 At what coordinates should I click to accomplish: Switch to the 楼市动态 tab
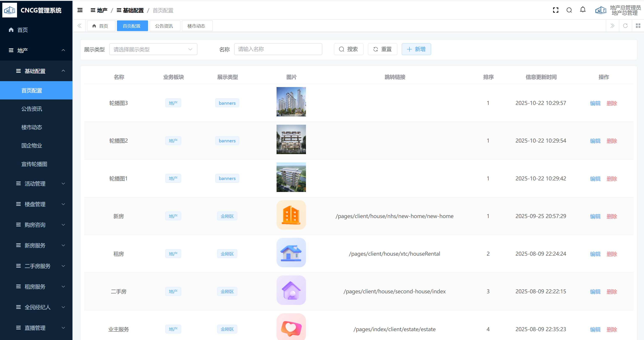197,26
